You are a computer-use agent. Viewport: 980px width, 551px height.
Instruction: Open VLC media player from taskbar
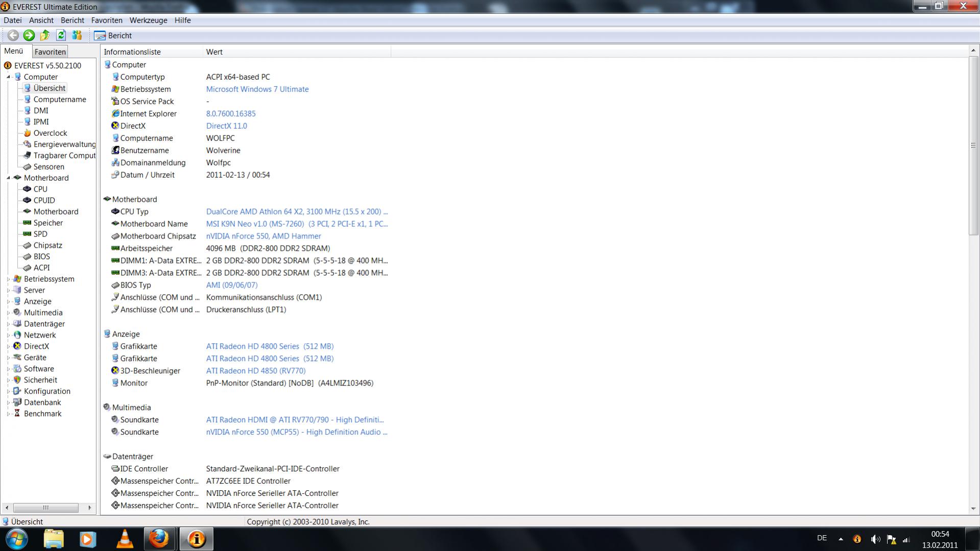click(x=125, y=539)
